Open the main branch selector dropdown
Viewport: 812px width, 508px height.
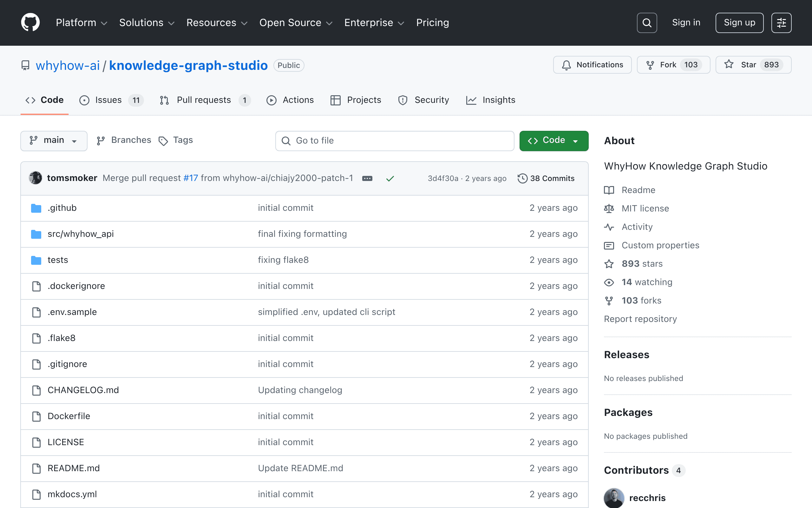point(54,140)
